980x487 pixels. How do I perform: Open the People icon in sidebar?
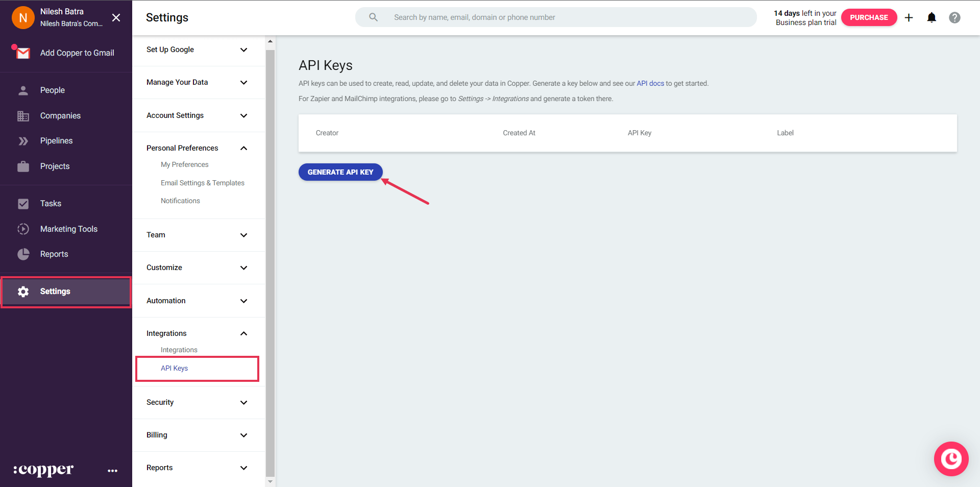point(23,90)
